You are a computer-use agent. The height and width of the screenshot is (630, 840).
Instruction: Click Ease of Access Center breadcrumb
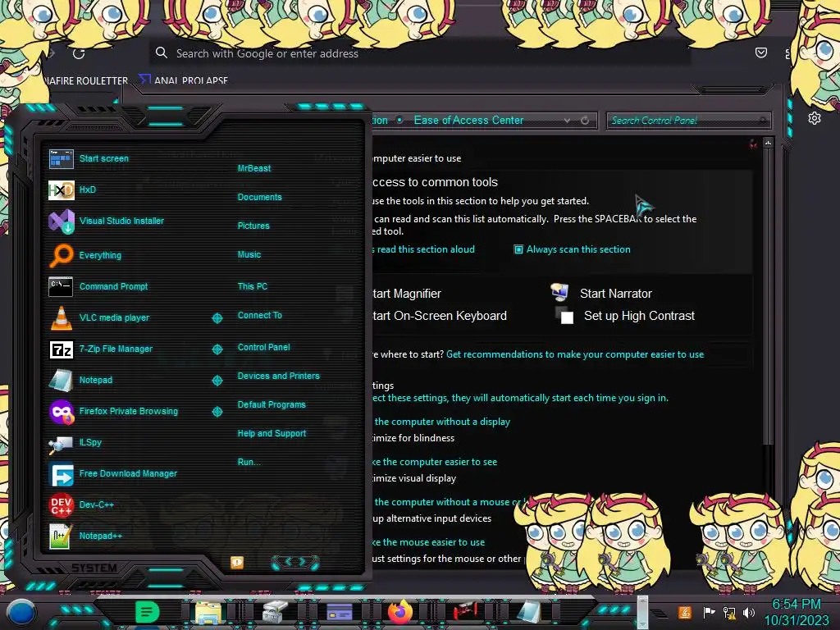(x=468, y=121)
